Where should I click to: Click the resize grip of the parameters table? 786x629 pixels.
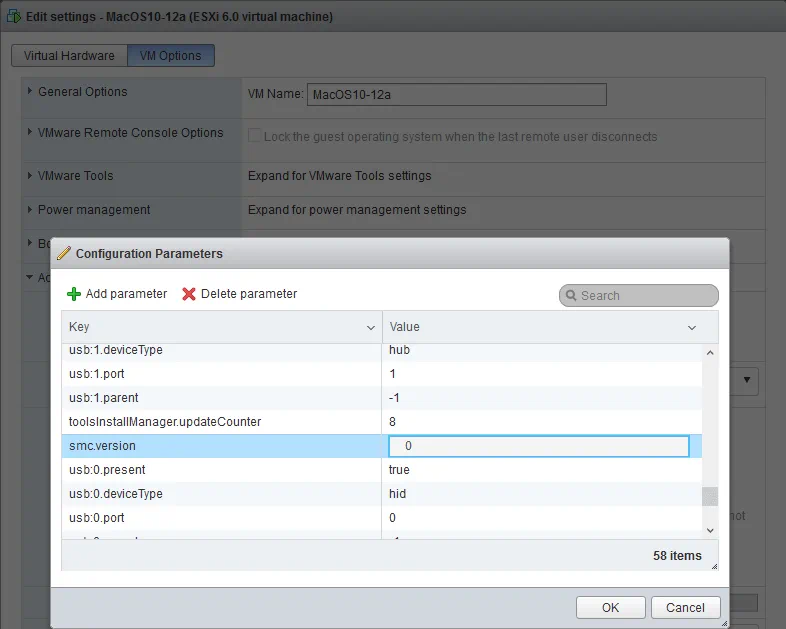click(x=714, y=566)
